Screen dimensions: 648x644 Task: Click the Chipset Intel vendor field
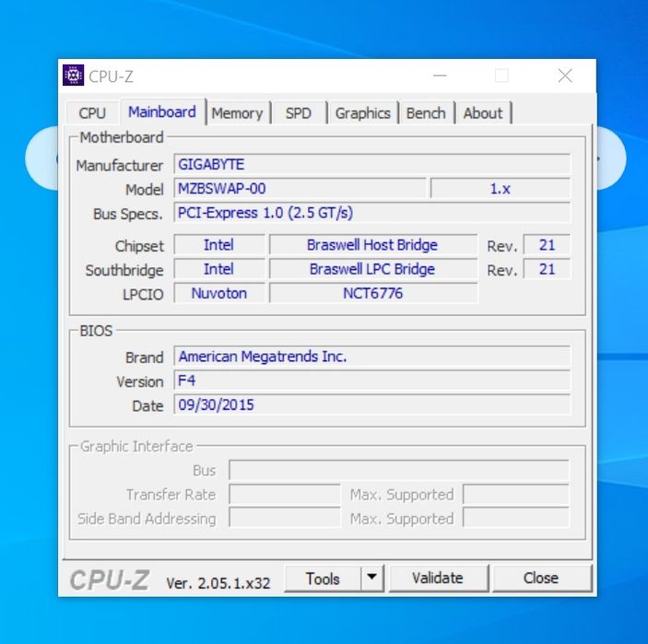coord(219,245)
